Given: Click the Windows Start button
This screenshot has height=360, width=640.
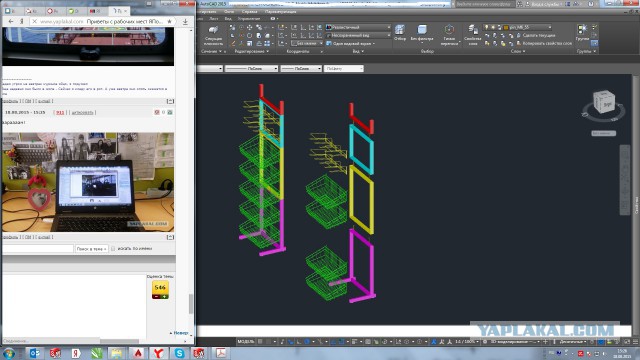Looking at the screenshot, I should click(x=9, y=353).
